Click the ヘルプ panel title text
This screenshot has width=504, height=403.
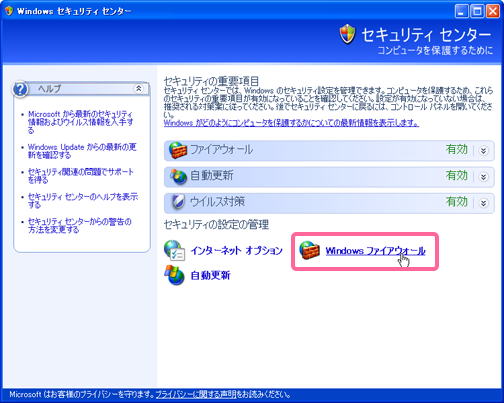(50, 89)
